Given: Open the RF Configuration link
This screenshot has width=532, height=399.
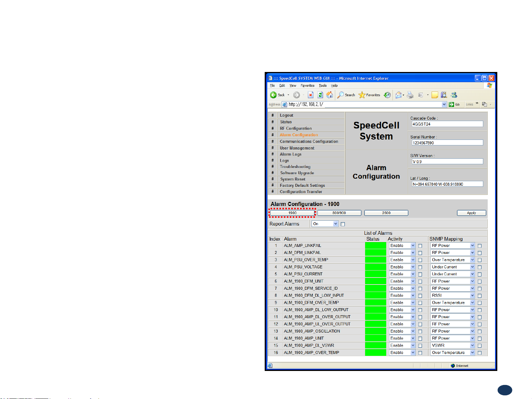Looking at the screenshot, I should click(x=296, y=128).
